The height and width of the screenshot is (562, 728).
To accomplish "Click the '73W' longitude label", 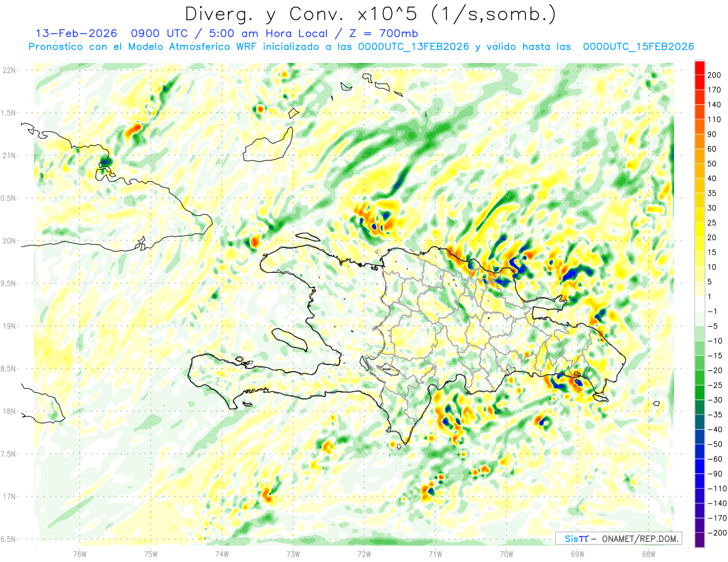I will (293, 554).
